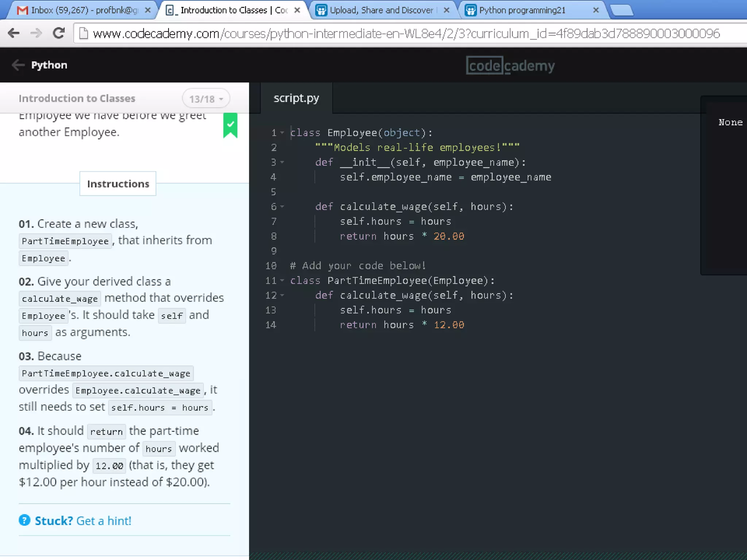Click the docstring 'Models real-life employees!' line
The image size is (747, 560).
pos(417,148)
